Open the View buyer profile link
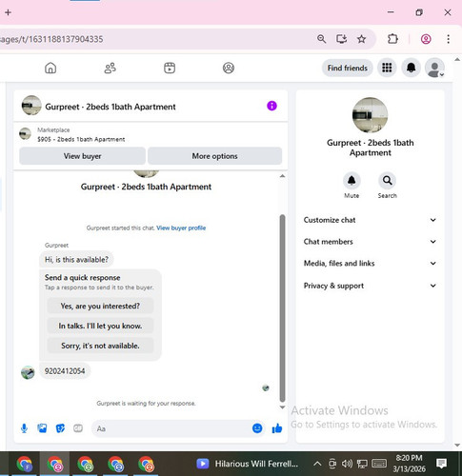The image size is (462, 476). coord(181,228)
